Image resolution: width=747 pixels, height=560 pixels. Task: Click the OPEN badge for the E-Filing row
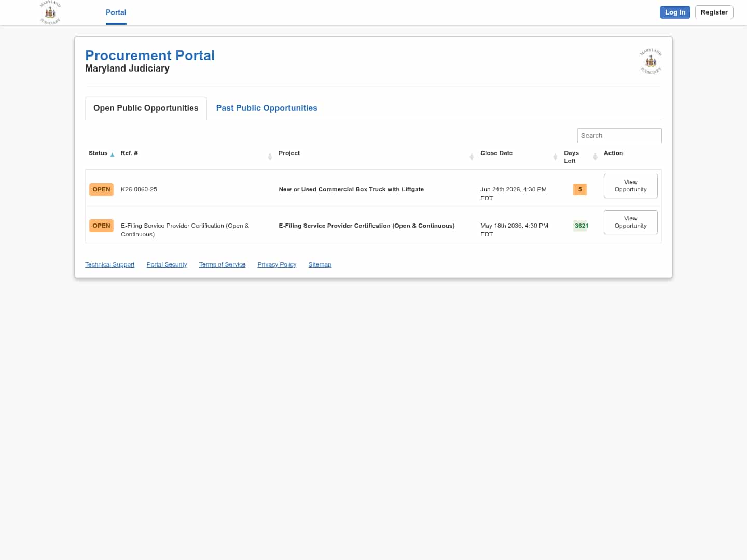pos(101,226)
